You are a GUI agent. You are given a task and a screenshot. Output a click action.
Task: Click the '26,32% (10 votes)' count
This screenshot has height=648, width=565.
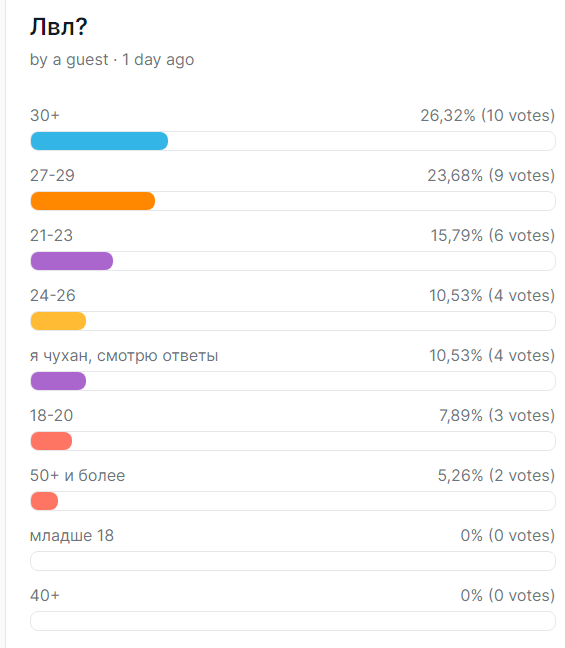[488, 116]
